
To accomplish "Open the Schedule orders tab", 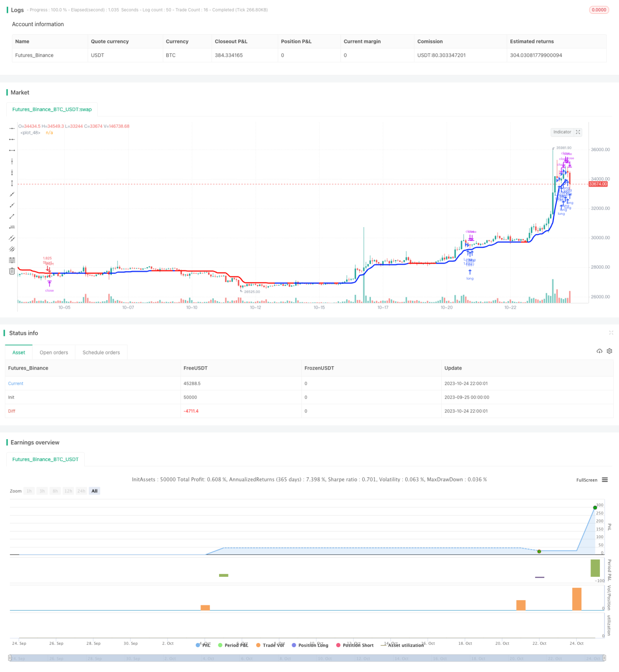I will 101,352.
